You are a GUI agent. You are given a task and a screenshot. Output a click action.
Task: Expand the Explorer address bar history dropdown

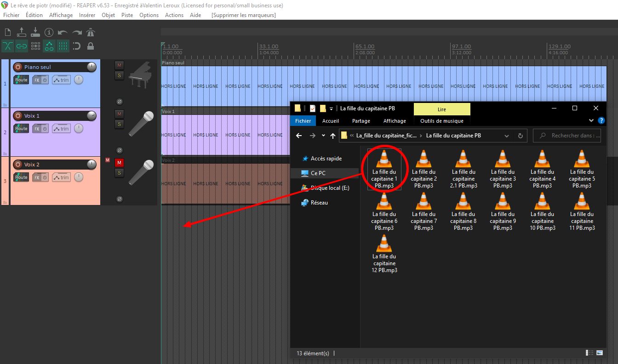click(x=507, y=136)
